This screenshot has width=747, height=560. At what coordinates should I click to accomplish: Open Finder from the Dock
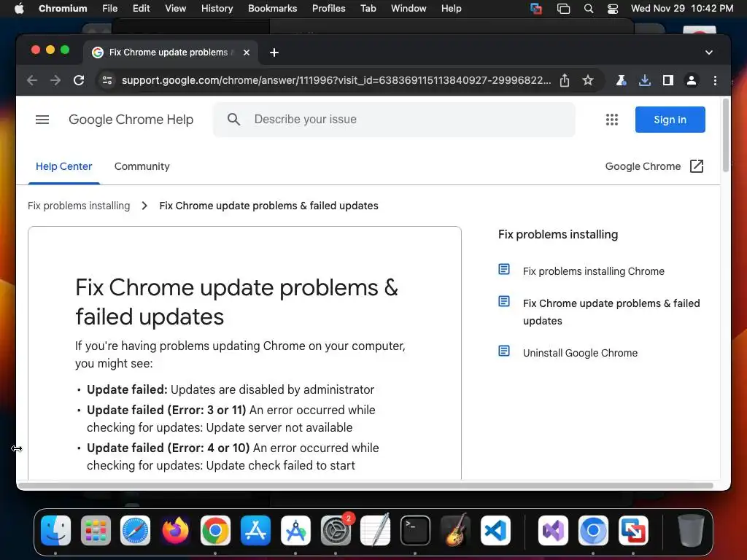[55, 530]
